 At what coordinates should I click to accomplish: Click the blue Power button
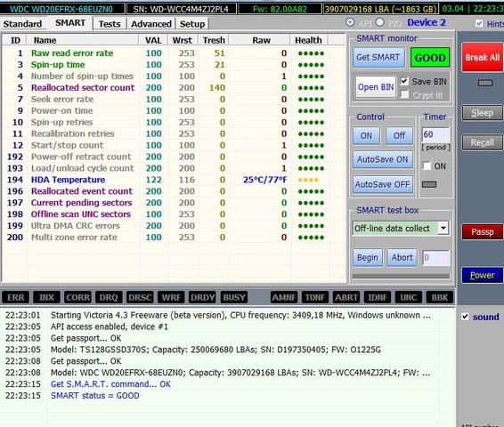click(482, 275)
